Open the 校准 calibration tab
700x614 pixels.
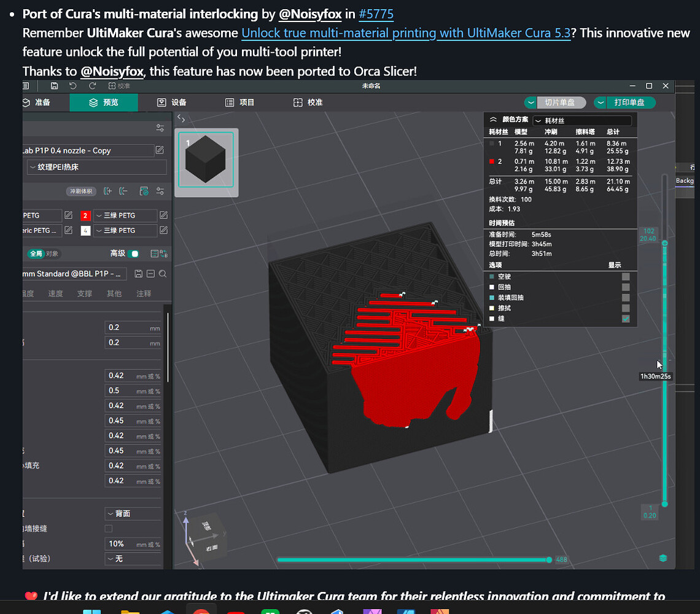[x=308, y=103]
